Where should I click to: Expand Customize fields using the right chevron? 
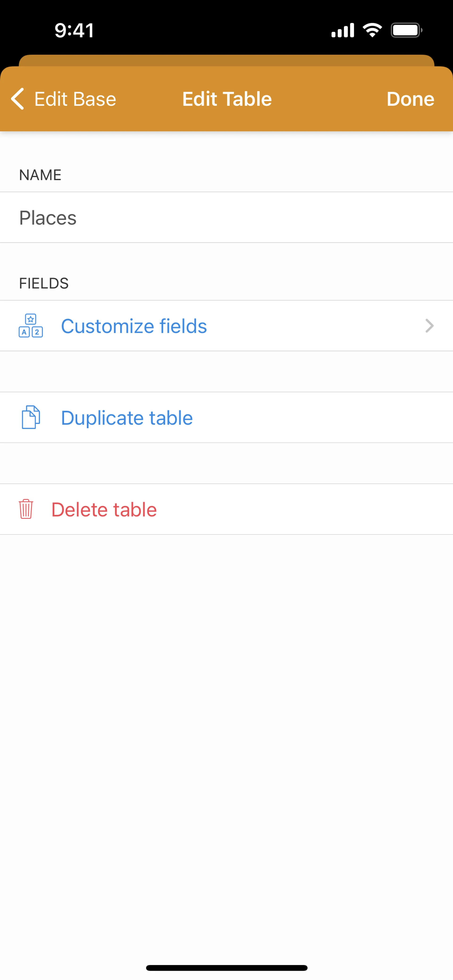coord(429,326)
